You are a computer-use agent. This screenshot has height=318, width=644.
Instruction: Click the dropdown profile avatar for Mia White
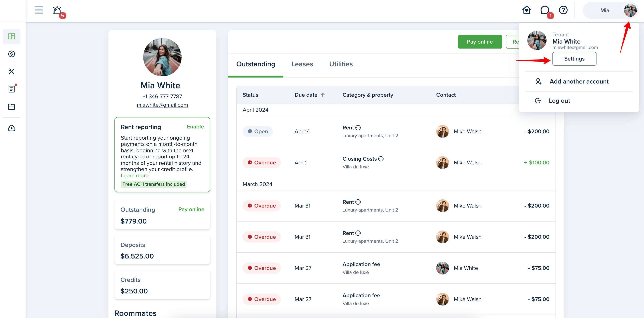tap(537, 40)
